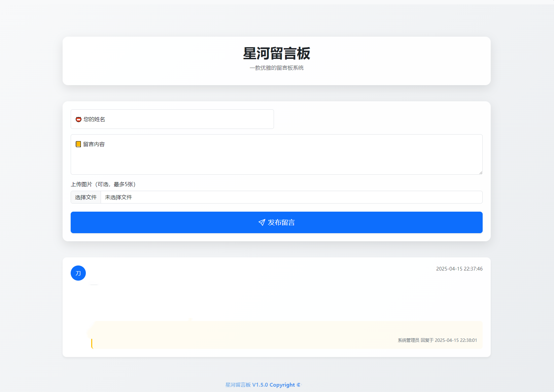Click the timestamp 2025-04-15 22:37:46
Viewport: 554px width, 392px height.
[459, 269]
